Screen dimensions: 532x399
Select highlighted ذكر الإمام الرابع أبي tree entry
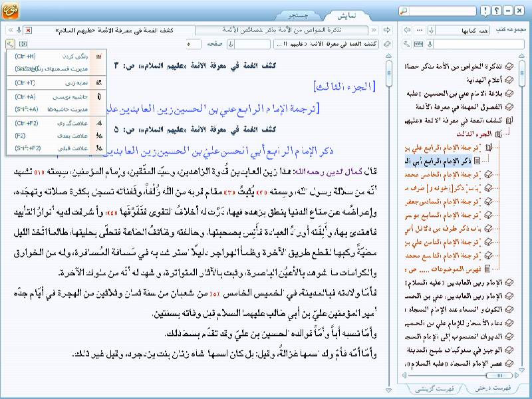point(438,161)
